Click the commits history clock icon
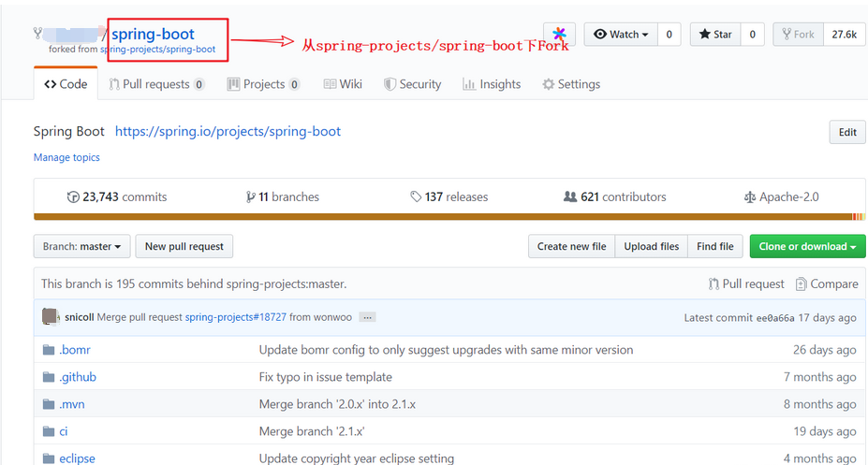 pos(72,196)
